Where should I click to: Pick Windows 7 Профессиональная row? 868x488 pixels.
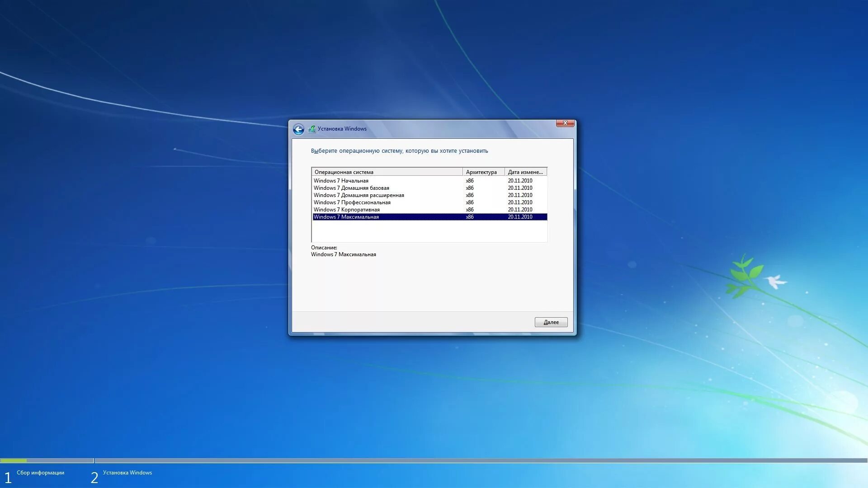pos(352,202)
